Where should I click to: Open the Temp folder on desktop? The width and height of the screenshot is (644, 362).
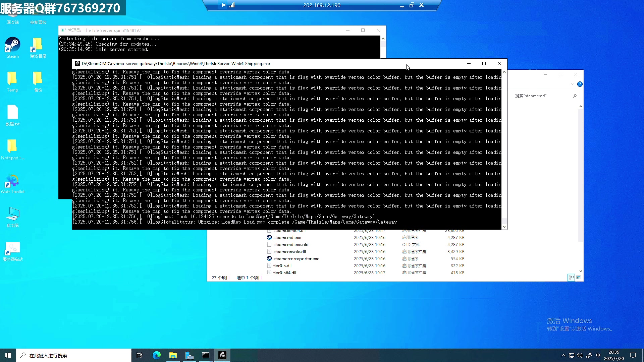pos(12,81)
